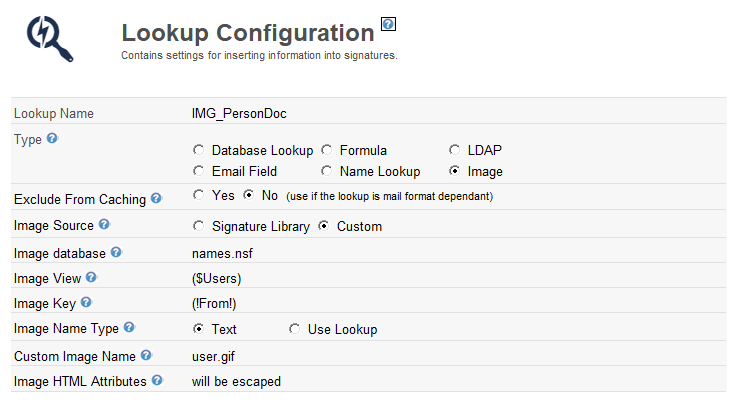Click the Image Source help icon
The width and height of the screenshot is (748, 417).
click(104, 225)
